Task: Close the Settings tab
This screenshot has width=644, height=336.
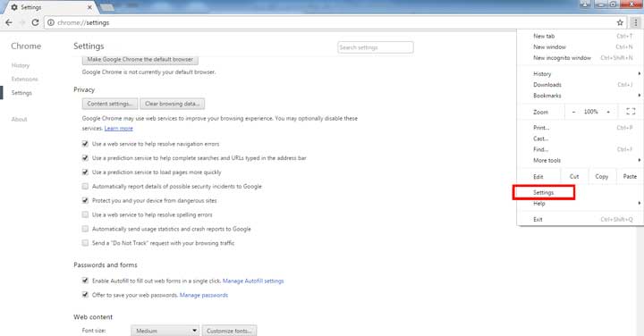Action: click(x=89, y=7)
